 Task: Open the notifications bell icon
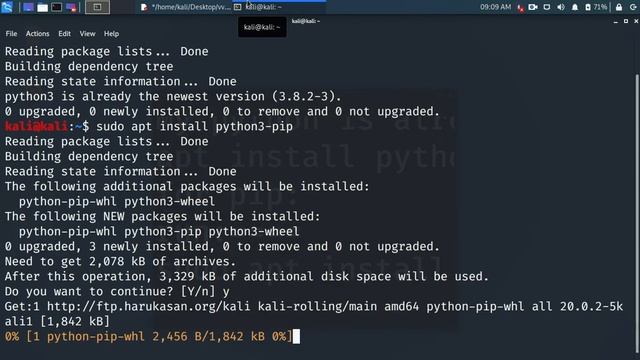[x=575, y=7]
